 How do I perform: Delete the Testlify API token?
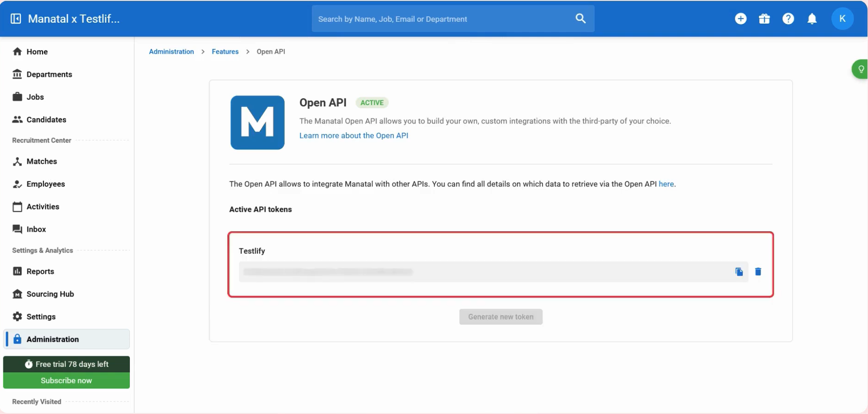pyautogui.click(x=758, y=272)
